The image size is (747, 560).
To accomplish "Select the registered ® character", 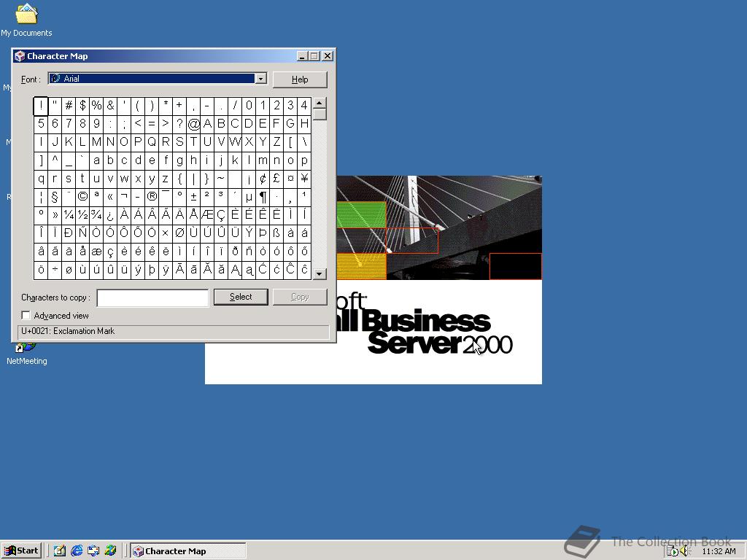I will [x=152, y=197].
